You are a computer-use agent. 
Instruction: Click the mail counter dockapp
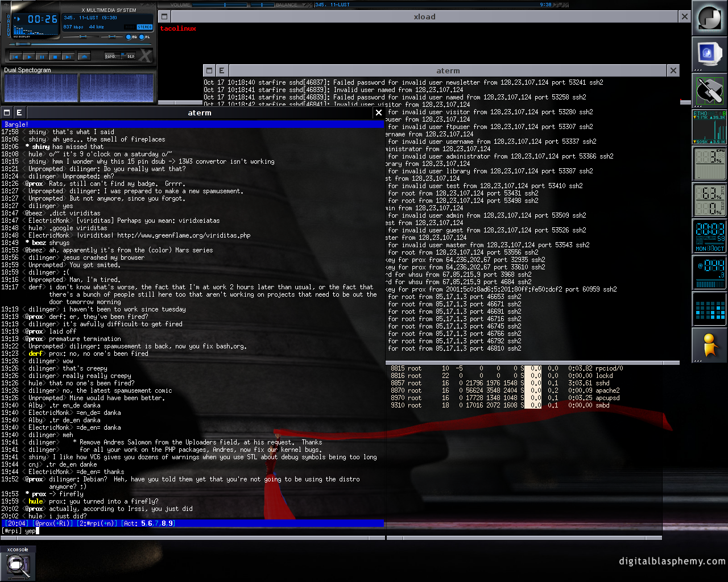tap(710, 273)
